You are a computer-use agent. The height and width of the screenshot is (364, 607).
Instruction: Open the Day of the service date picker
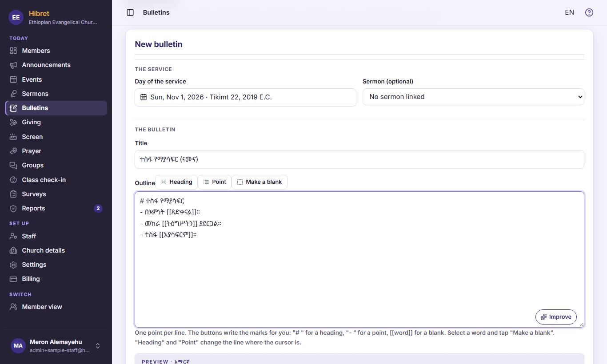pyautogui.click(x=245, y=97)
